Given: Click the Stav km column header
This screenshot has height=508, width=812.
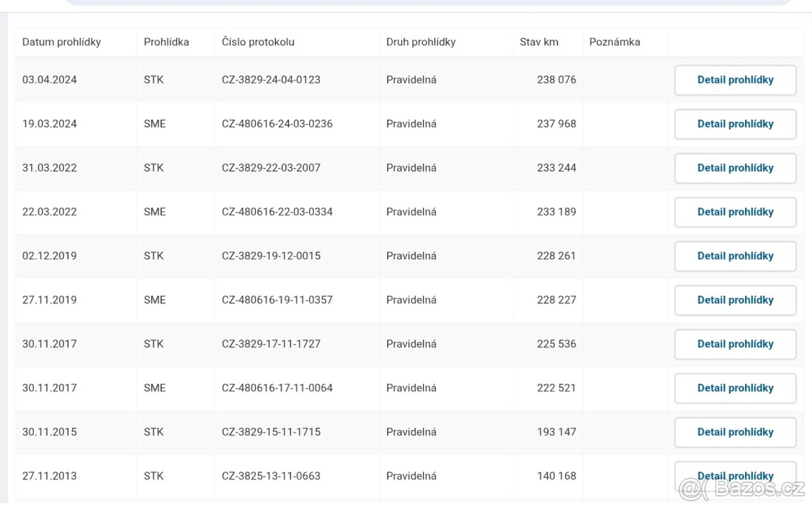Looking at the screenshot, I should 539,42.
